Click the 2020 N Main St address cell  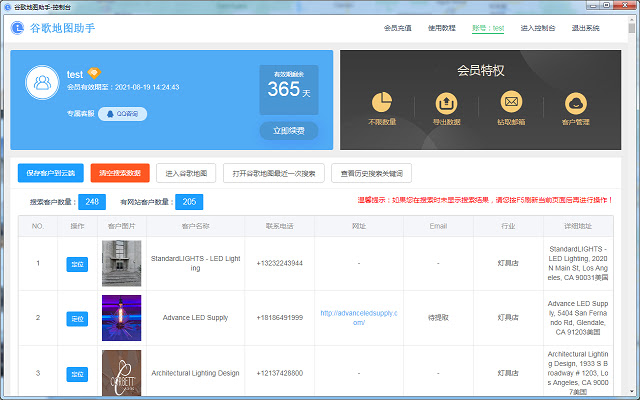pos(578,263)
